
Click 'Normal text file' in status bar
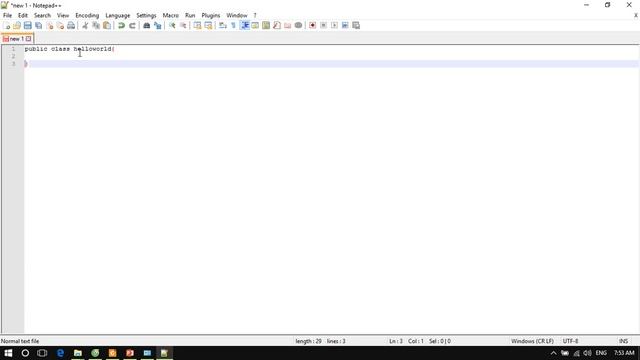20,341
